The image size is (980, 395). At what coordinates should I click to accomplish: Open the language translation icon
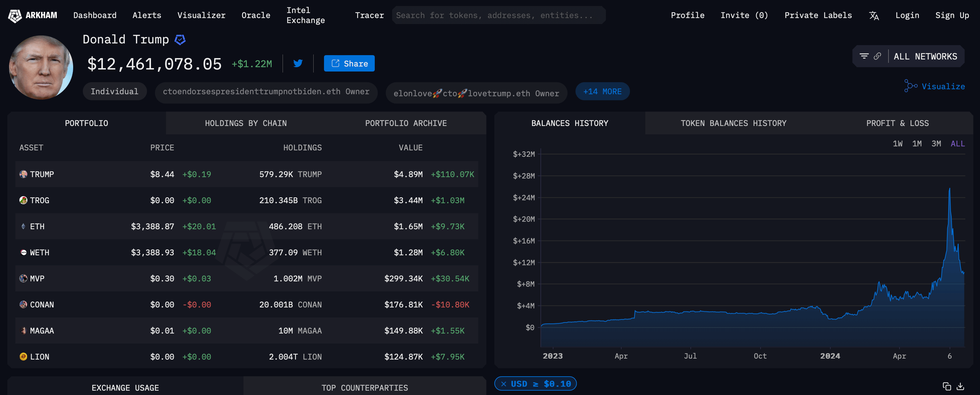pyautogui.click(x=874, y=16)
